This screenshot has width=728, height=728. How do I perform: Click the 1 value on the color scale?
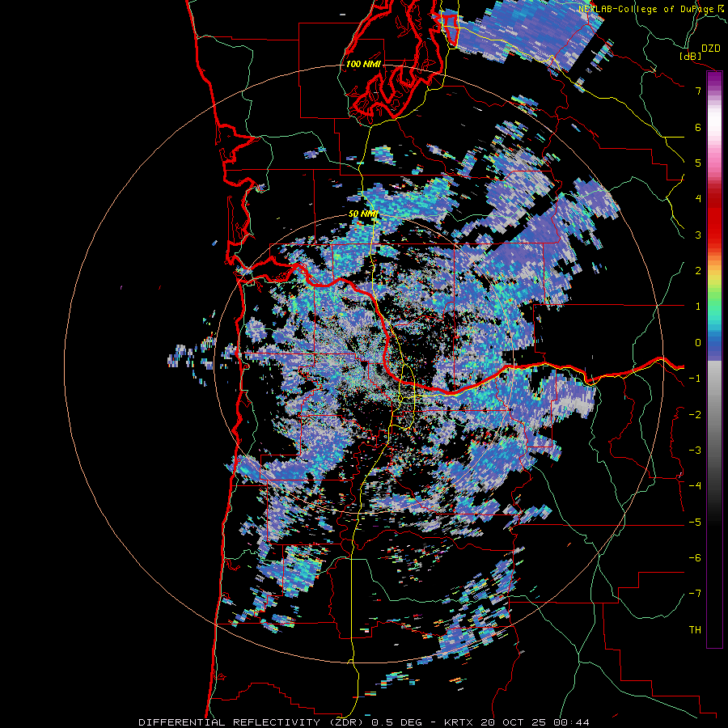(698, 307)
